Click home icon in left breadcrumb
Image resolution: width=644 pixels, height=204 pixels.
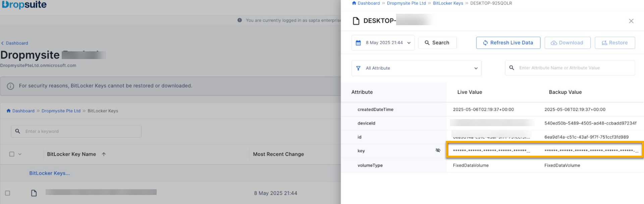9,111
